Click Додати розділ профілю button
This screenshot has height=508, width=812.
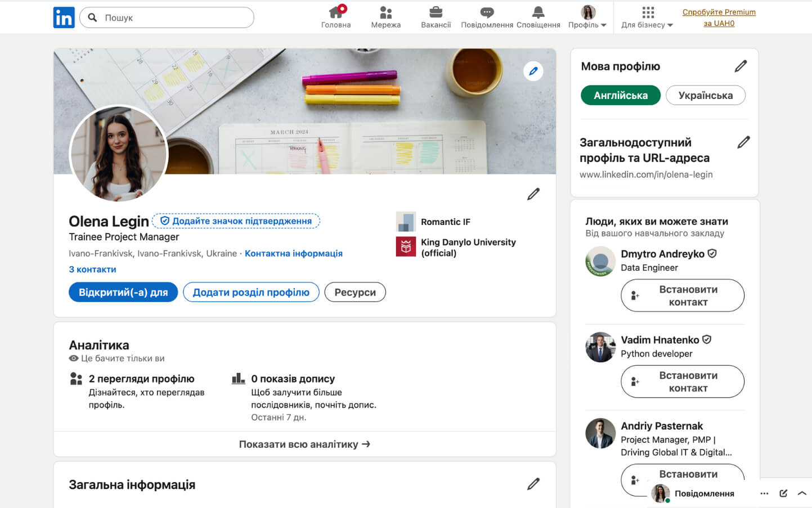[251, 293]
